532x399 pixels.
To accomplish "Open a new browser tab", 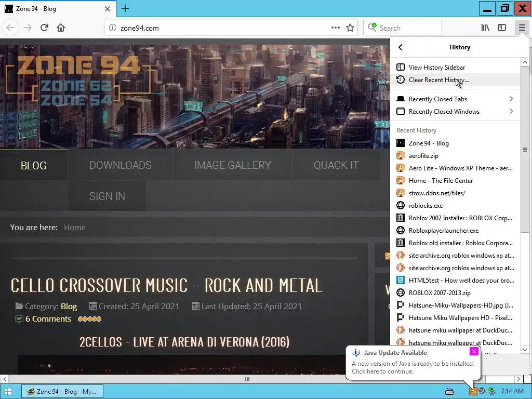I will tap(125, 8).
